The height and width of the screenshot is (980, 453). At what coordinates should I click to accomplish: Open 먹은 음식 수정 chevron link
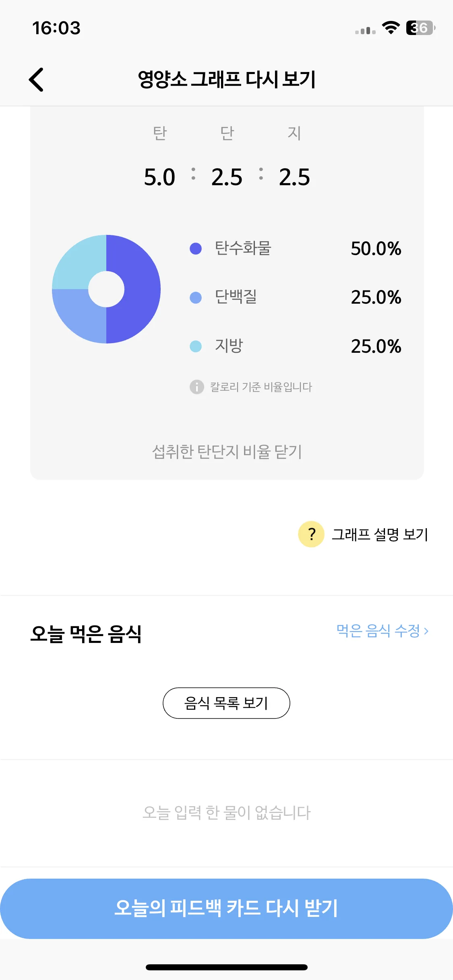tap(383, 631)
